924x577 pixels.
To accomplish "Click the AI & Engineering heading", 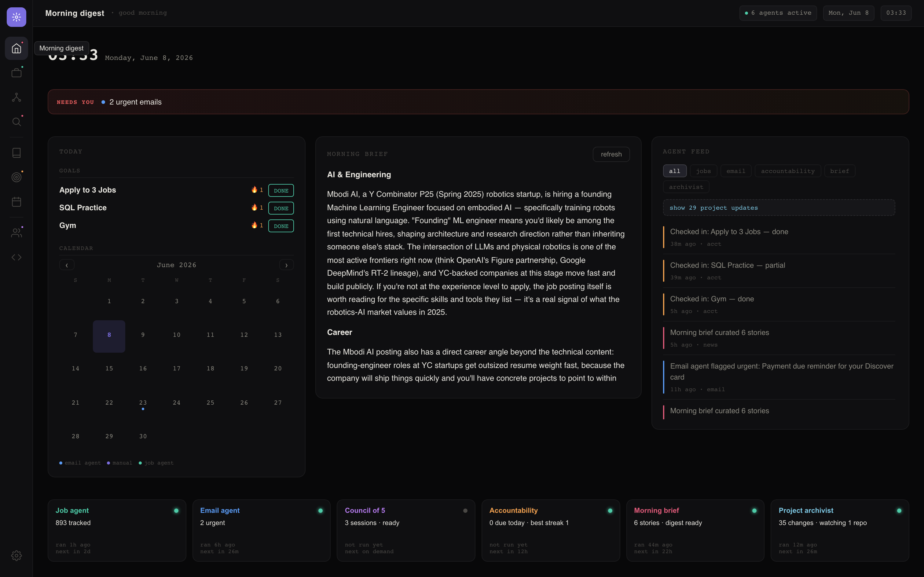I will click(x=359, y=175).
